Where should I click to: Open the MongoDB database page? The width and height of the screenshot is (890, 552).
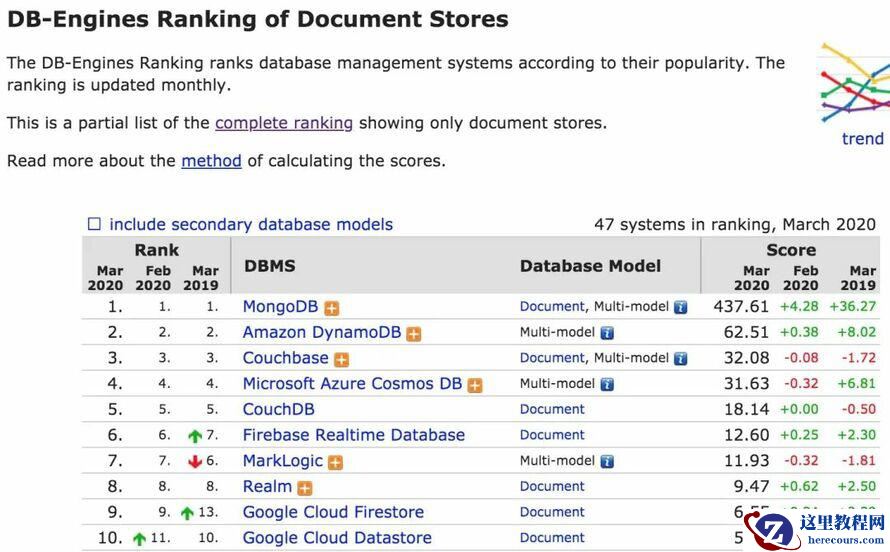280,307
